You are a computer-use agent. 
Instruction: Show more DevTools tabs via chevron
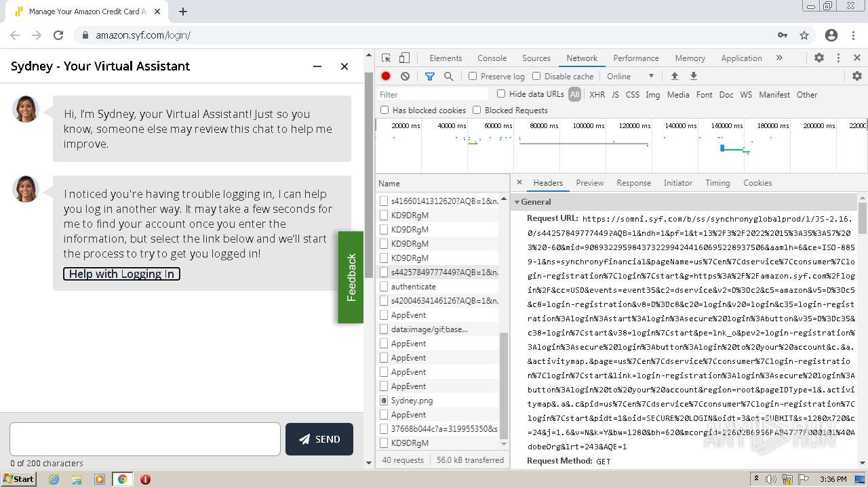point(779,58)
